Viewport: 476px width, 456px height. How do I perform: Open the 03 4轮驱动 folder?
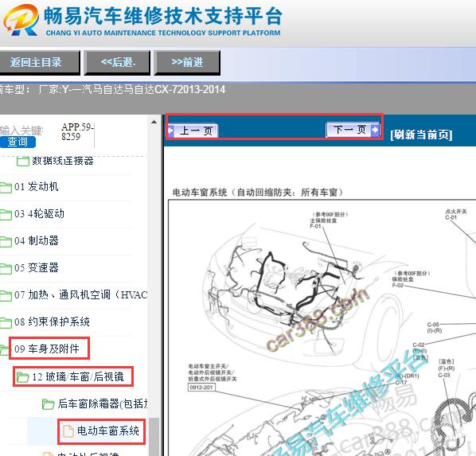[x=39, y=214]
